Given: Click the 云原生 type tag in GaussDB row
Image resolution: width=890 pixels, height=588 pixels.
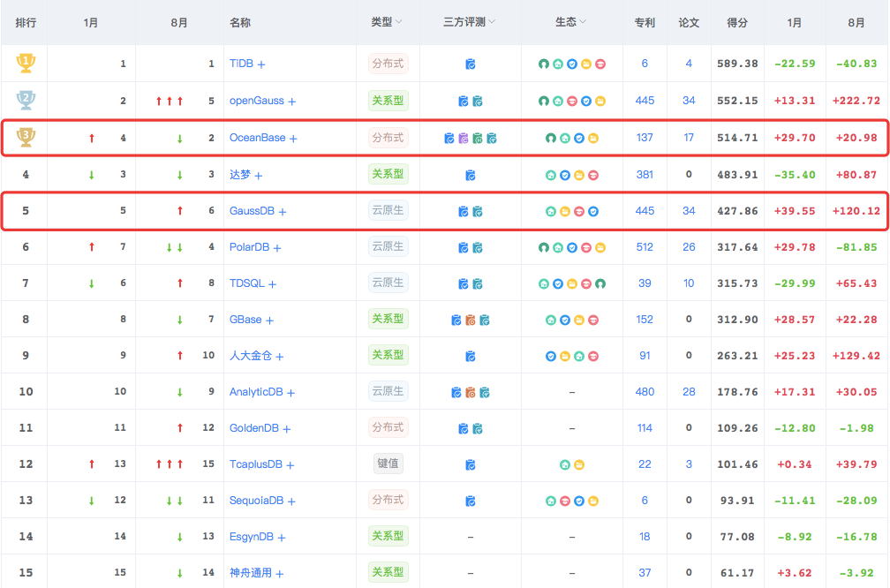Looking at the screenshot, I should tap(388, 210).
